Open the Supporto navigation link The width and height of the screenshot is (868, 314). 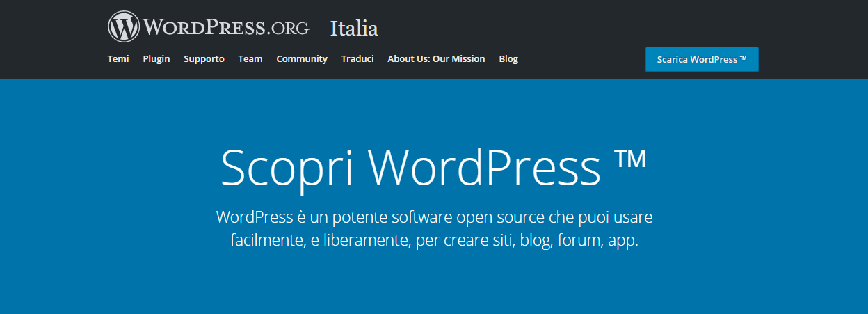[204, 59]
